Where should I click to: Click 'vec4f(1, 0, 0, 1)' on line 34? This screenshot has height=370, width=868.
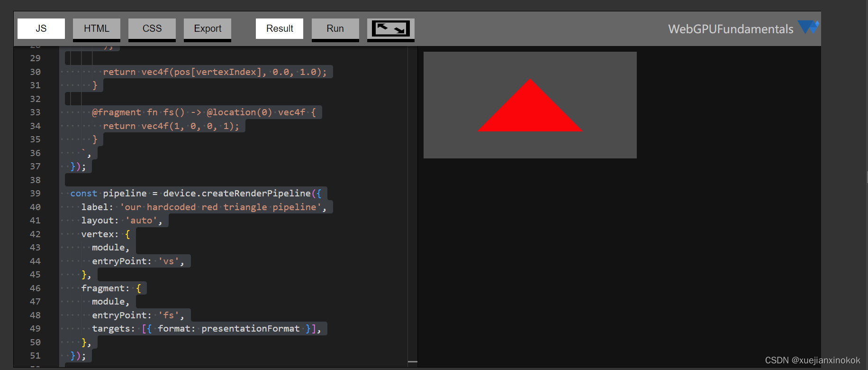point(188,126)
